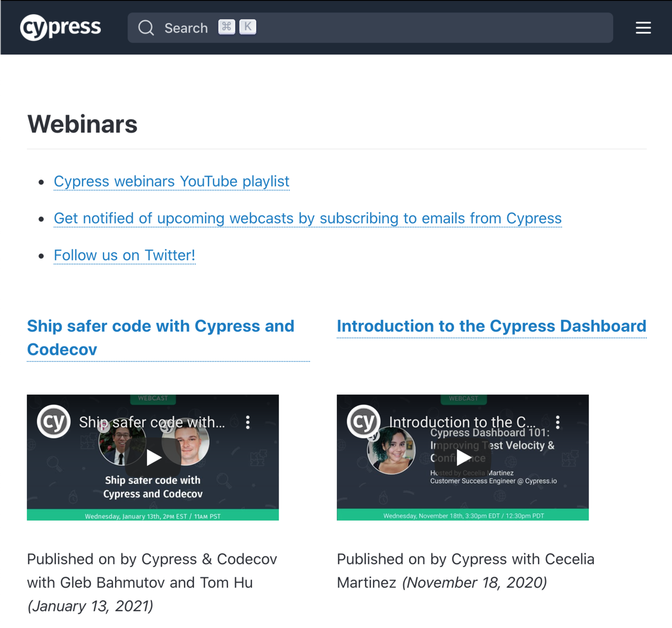
Task: Click the Webinars page heading
Action: (82, 124)
